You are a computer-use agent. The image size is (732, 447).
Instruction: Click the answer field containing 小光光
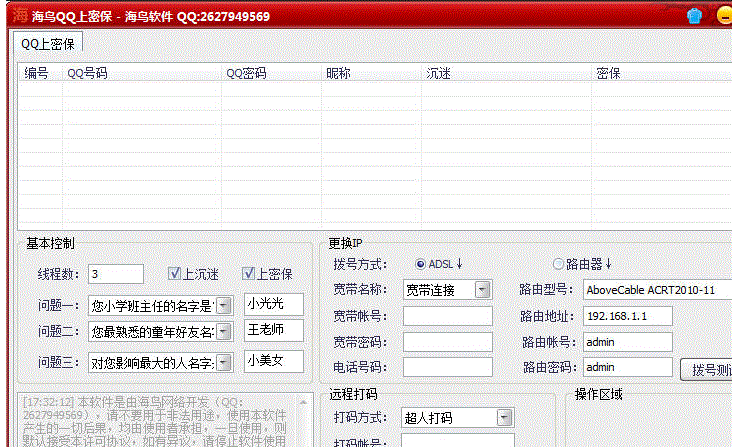[x=274, y=304]
